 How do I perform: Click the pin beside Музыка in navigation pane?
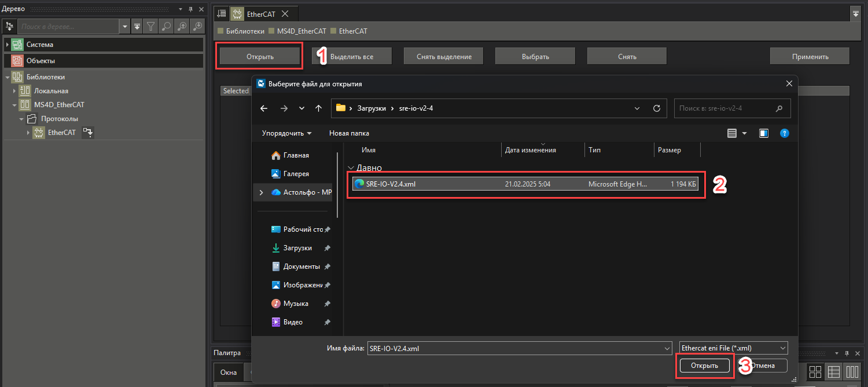click(327, 304)
